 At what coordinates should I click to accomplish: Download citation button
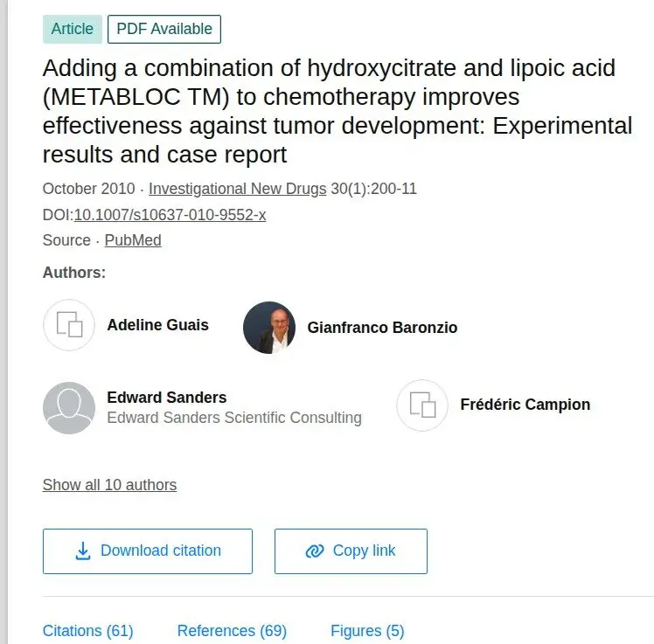click(x=148, y=551)
